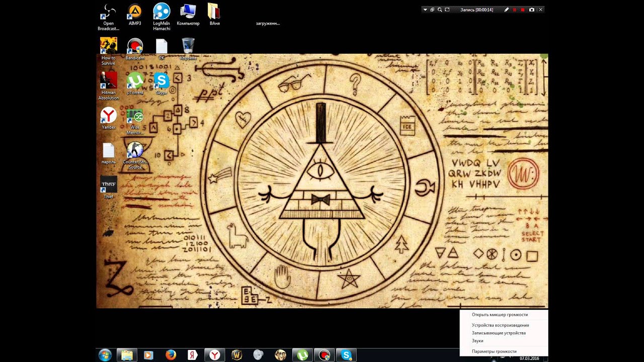This screenshot has height=362, width=644.
Task: Open the Yandex search taskbar icon
Action: tap(192, 355)
